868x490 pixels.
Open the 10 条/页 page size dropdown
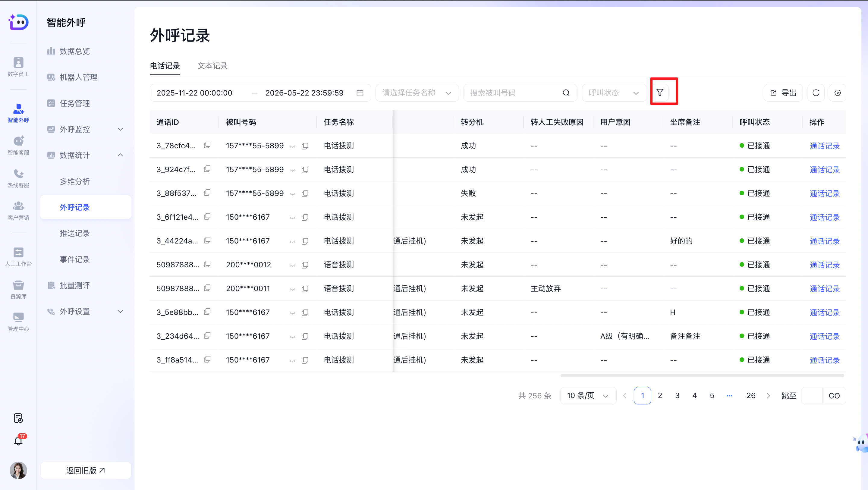[588, 396]
